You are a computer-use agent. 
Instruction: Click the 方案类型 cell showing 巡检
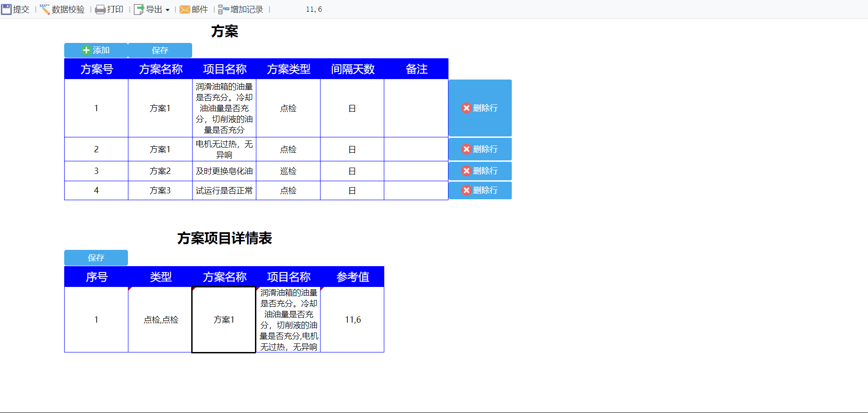coord(288,171)
